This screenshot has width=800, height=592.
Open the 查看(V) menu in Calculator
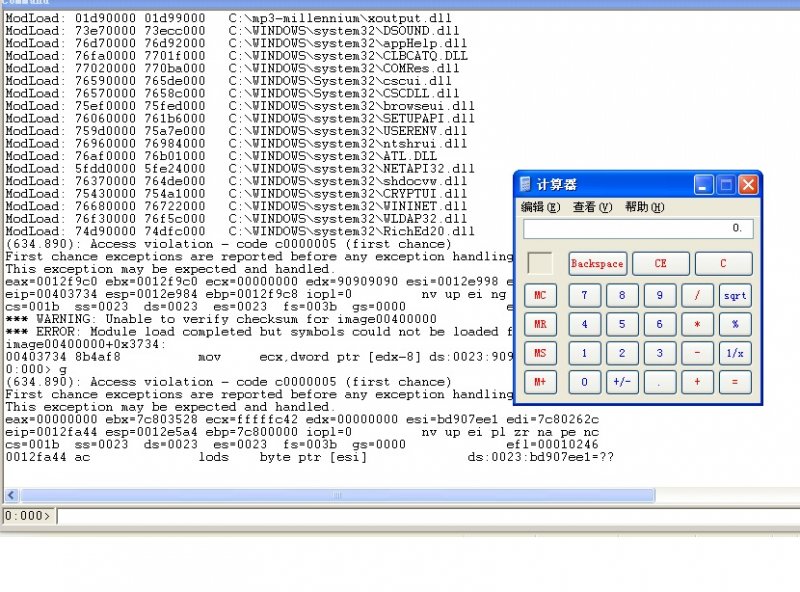tap(592, 207)
